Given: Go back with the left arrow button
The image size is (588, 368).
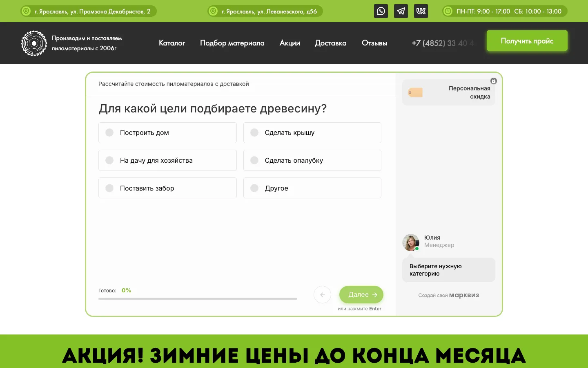Looking at the screenshot, I should coord(322,294).
